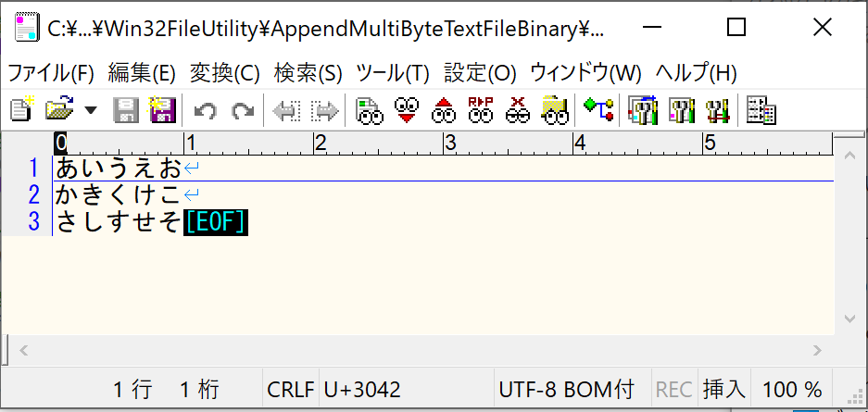868x412 pixels.
Task: Clear search marks red-X eyes icon
Action: click(518, 109)
